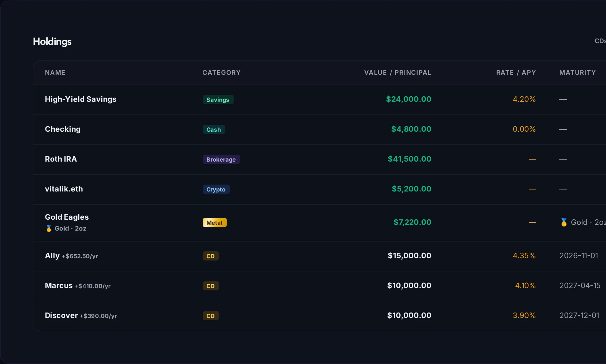The width and height of the screenshot is (606, 364).
Task: Click the $5,200.00 value
Action: 411,189
